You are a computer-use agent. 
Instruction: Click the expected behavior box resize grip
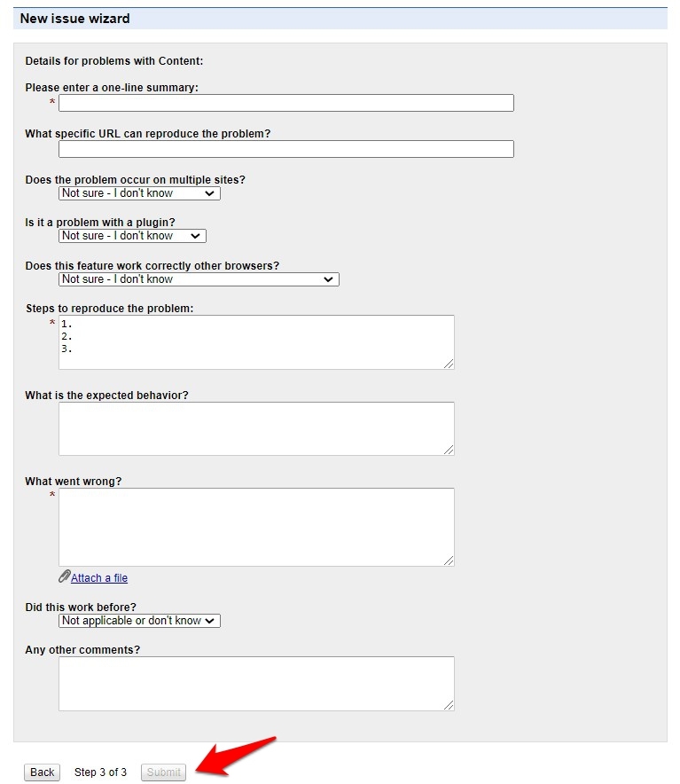point(449,450)
